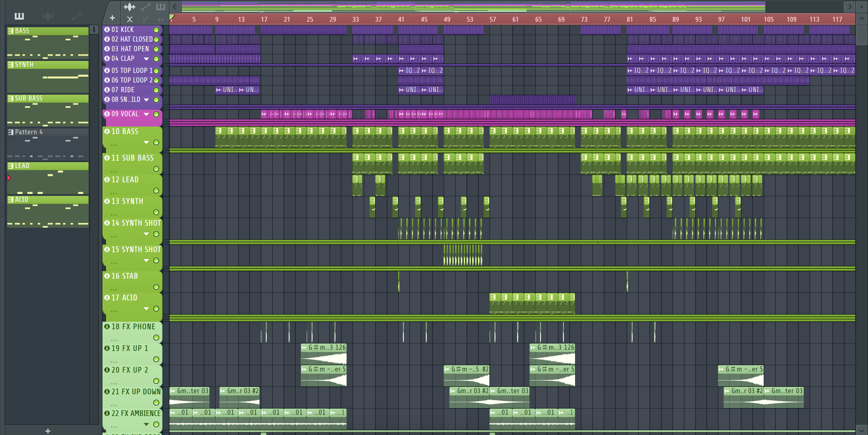Click the track icon beside 10 BASS
The width and height of the screenshot is (868, 435).
107,131
